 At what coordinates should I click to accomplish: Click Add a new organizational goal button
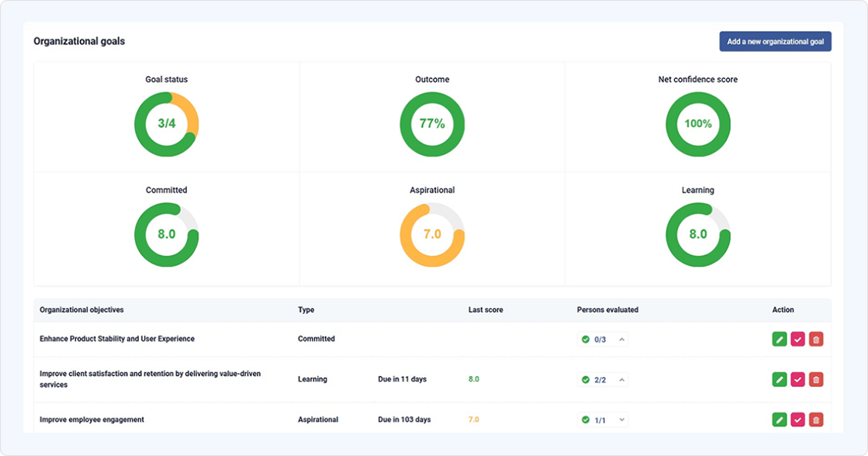pyautogui.click(x=775, y=41)
